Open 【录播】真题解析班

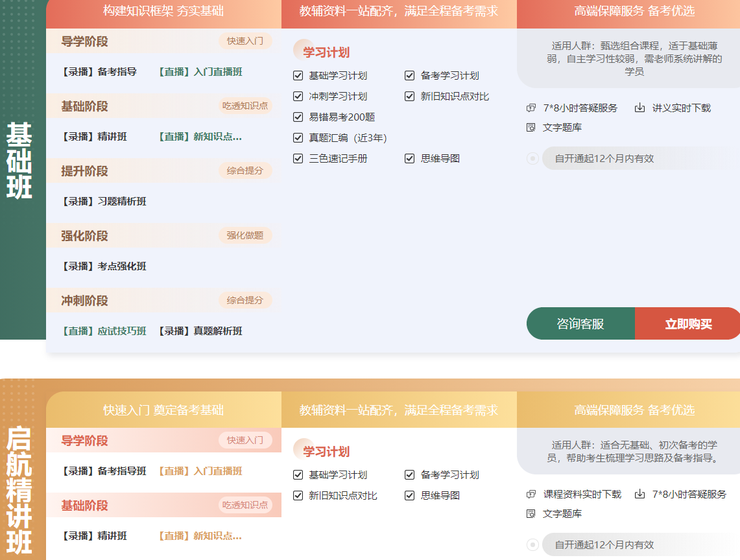tap(200, 331)
